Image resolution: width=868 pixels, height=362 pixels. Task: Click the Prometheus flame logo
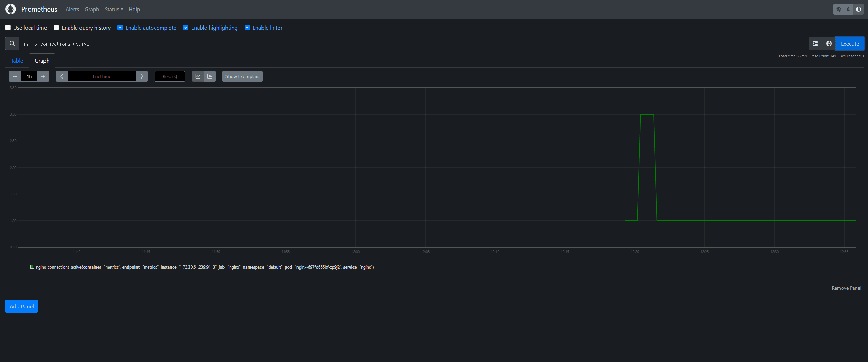click(x=11, y=9)
